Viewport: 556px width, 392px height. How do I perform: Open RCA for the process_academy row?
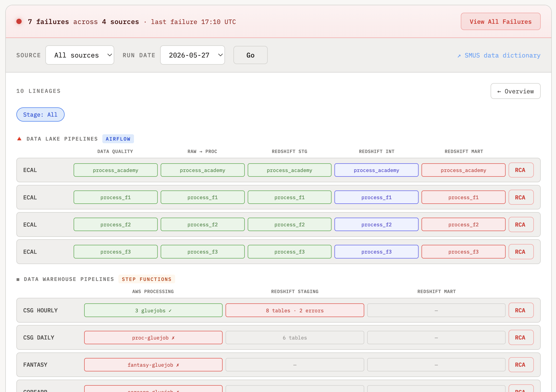pyautogui.click(x=521, y=170)
